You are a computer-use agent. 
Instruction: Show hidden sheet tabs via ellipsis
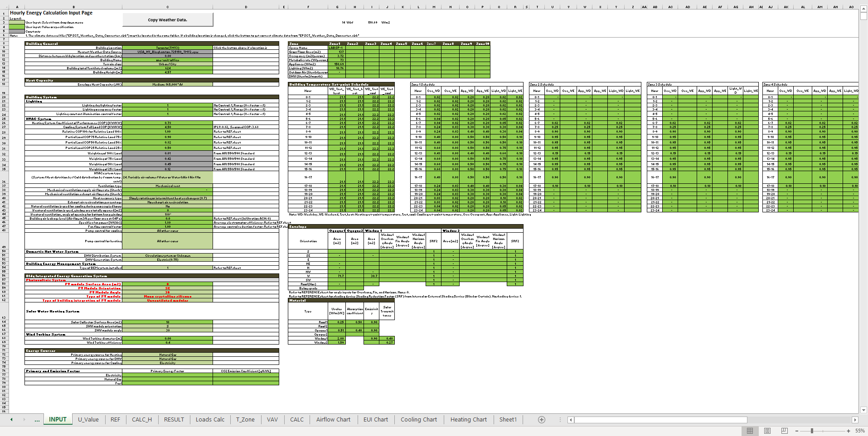[37, 420]
